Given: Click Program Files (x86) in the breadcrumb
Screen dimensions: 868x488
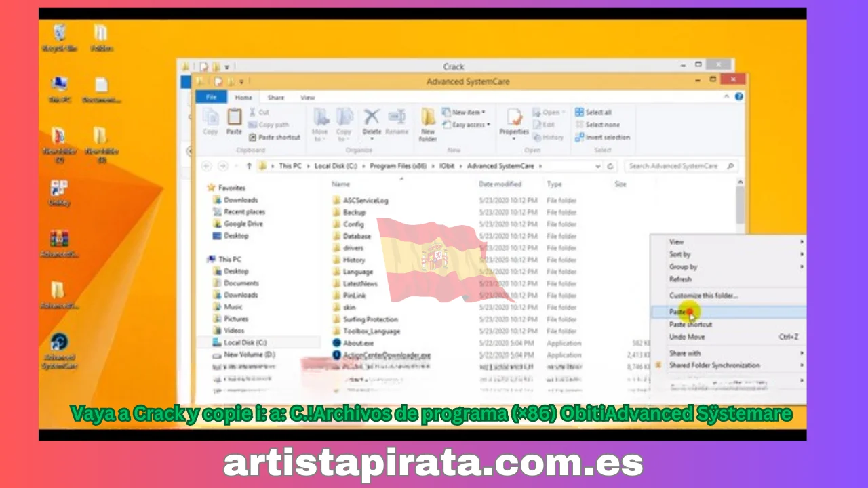Looking at the screenshot, I should (x=397, y=166).
